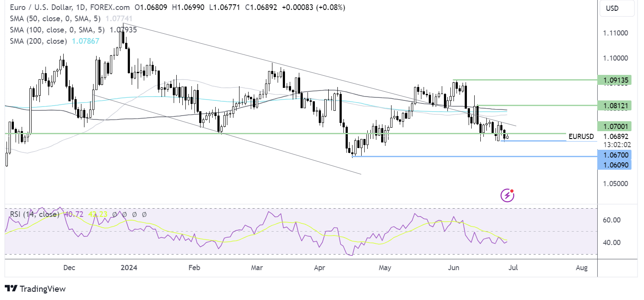This screenshot has height=300, width=644.
Task: Click the 1.06700 blue price label
Action: click(614, 155)
